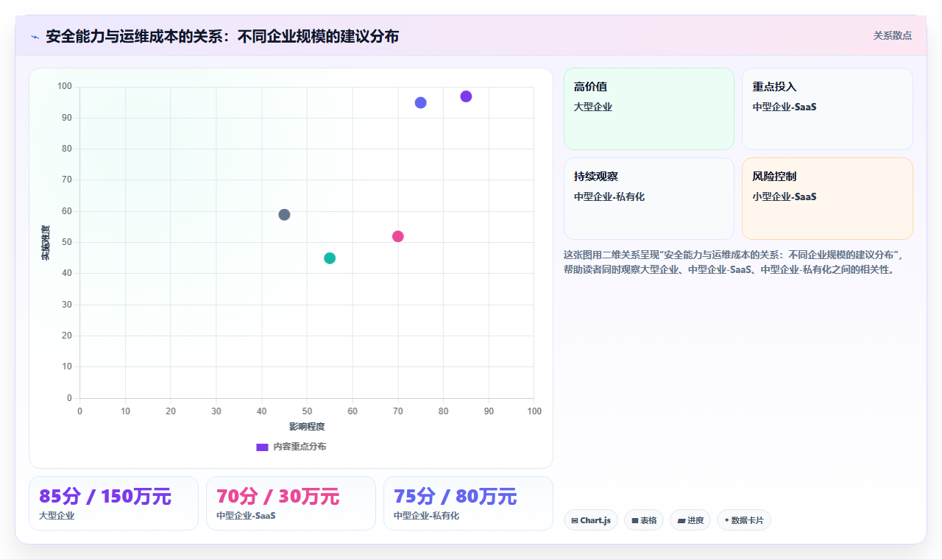Click the 大型企业 label under 85分

click(57, 516)
